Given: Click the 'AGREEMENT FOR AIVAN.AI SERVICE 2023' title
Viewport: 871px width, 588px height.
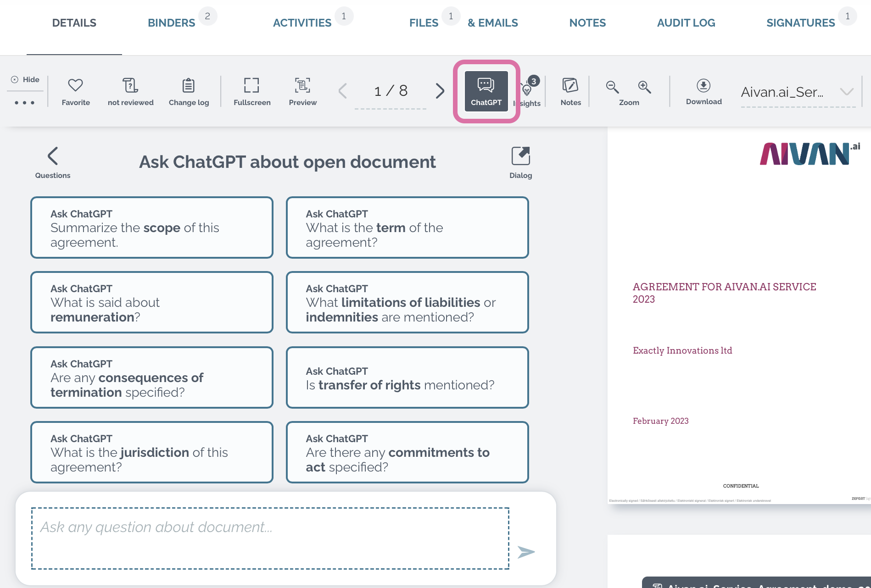Looking at the screenshot, I should [724, 293].
